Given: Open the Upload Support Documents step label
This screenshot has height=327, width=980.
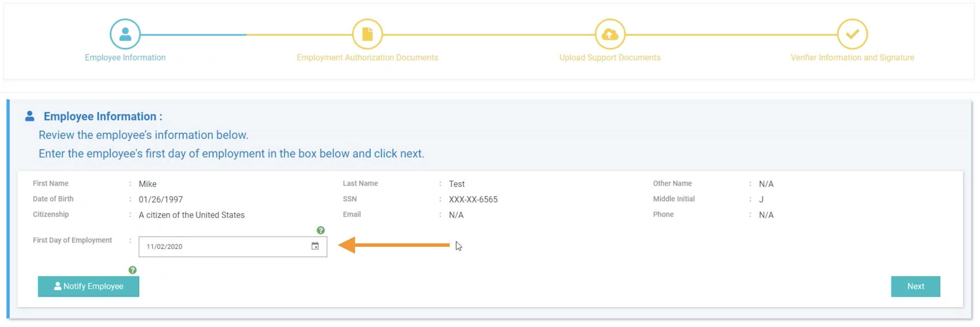Looking at the screenshot, I should (609, 57).
